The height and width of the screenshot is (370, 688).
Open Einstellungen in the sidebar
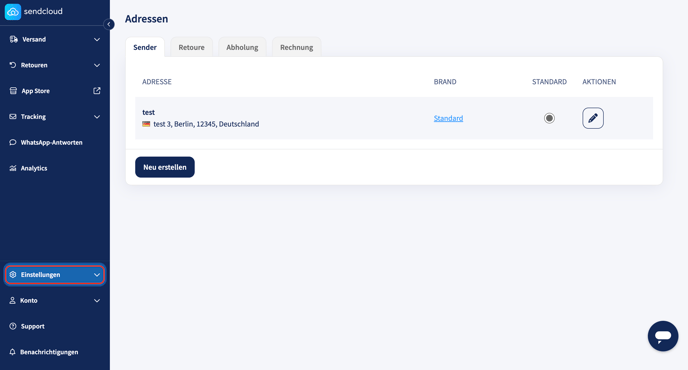(55, 275)
